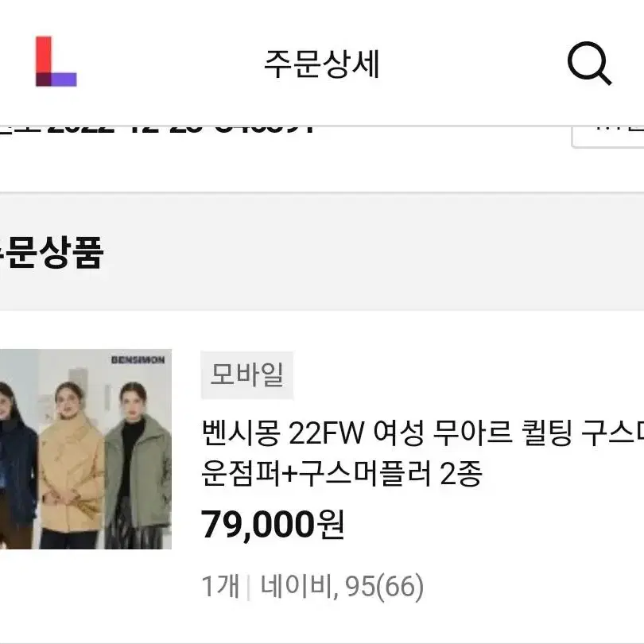The image size is (644, 644).
Task: Open the Bensimon jacket product thumbnail
Action: click(x=85, y=449)
